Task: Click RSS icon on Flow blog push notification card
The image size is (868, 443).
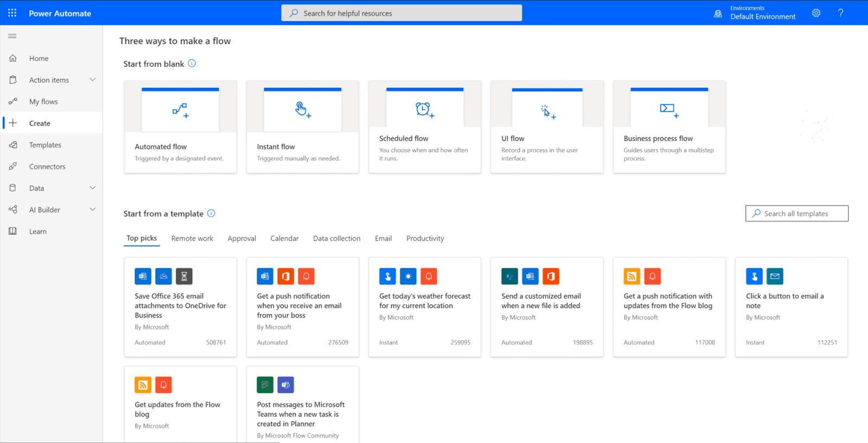Action: pyautogui.click(x=632, y=276)
